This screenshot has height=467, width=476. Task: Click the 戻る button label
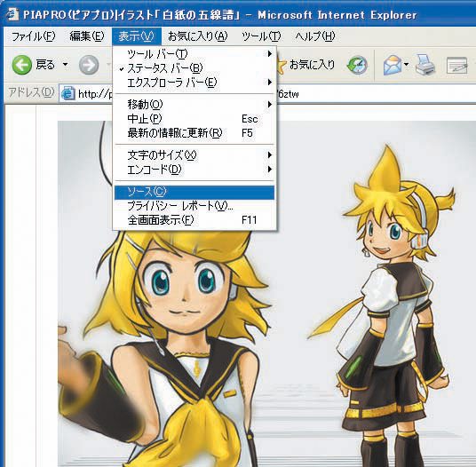point(45,65)
